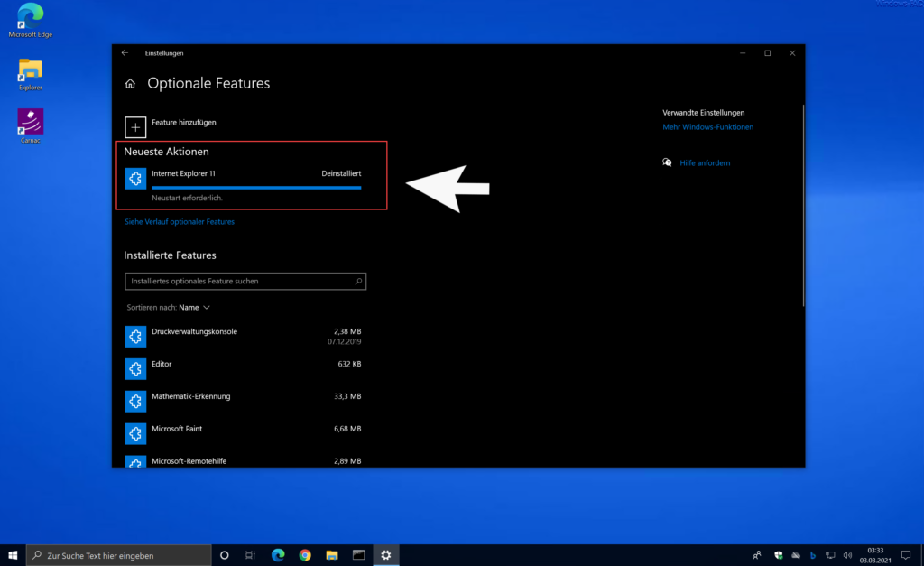The width and height of the screenshot is (924, 566).
Task: Open the terminal window taskbar icon
Action: [x=359, y=555]
